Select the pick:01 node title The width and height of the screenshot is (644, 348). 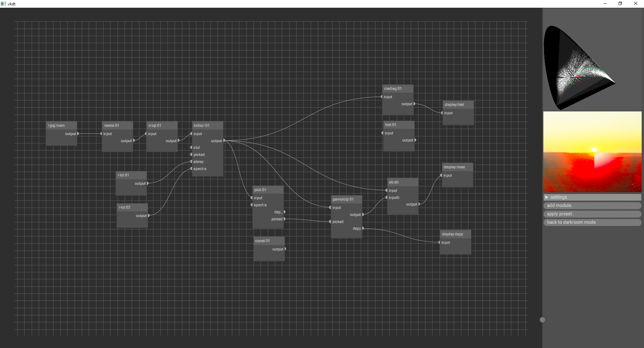pyautogui.click(x=268, y=190)
